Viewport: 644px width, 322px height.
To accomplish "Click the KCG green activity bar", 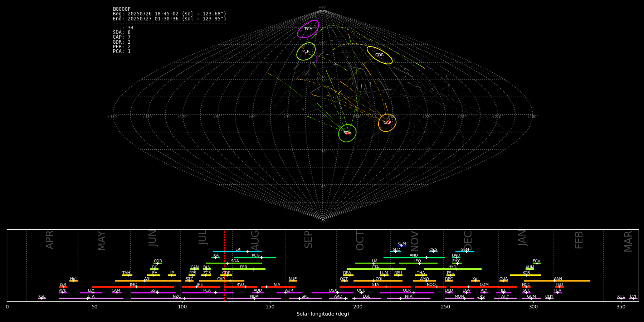I will click(255, 258).
